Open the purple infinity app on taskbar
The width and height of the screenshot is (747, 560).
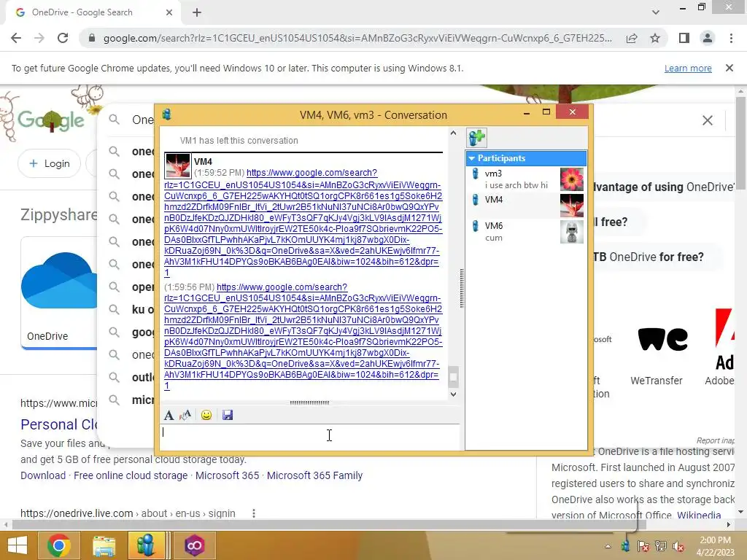point(194,545)
